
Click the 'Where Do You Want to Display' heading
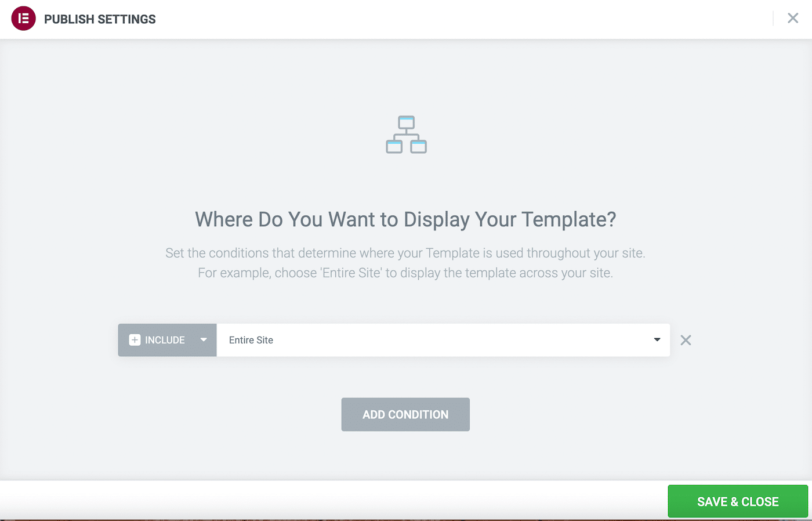405,219
